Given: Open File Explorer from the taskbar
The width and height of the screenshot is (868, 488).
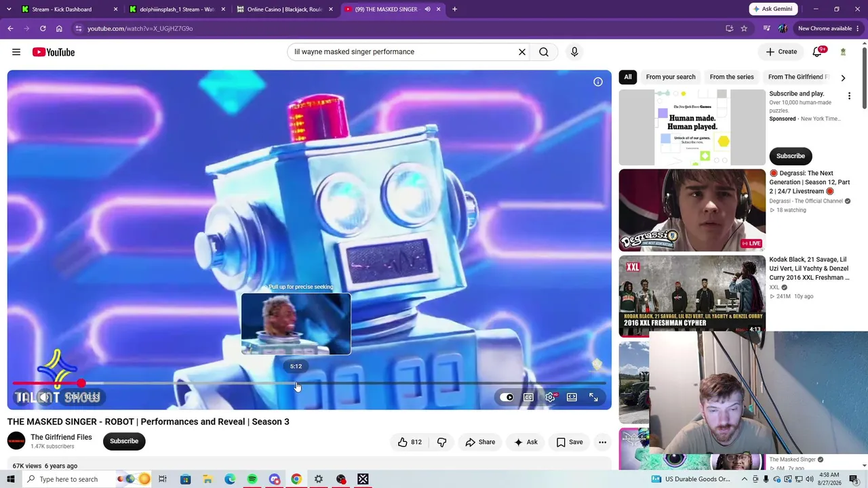Looking at the screenshot, I should (x=208, y=479).
